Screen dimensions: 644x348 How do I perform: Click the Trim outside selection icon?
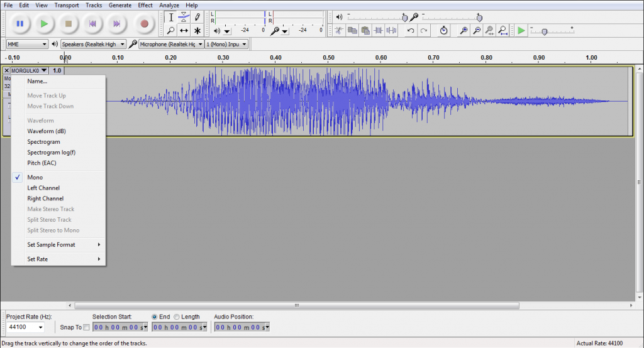[378, 30]
